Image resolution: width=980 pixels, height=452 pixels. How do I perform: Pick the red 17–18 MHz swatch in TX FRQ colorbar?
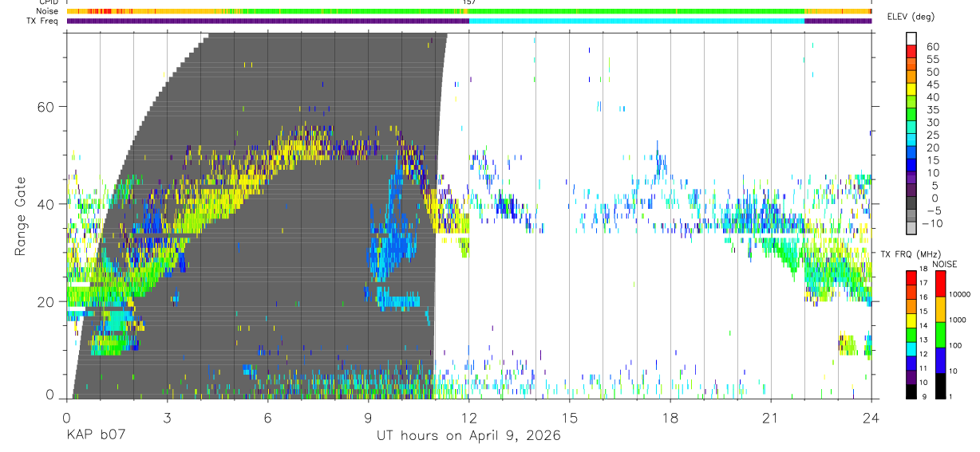click(911, 277)
